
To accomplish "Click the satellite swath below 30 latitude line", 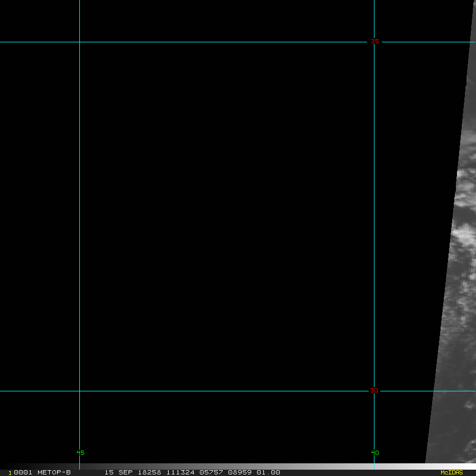I will [452, 428].
